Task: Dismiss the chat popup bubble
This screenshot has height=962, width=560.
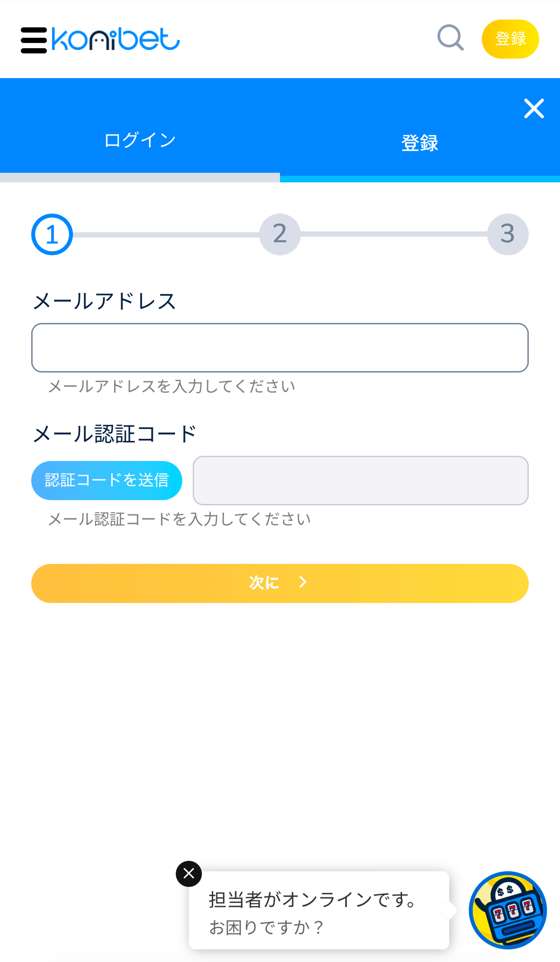Action: [189, 873]
